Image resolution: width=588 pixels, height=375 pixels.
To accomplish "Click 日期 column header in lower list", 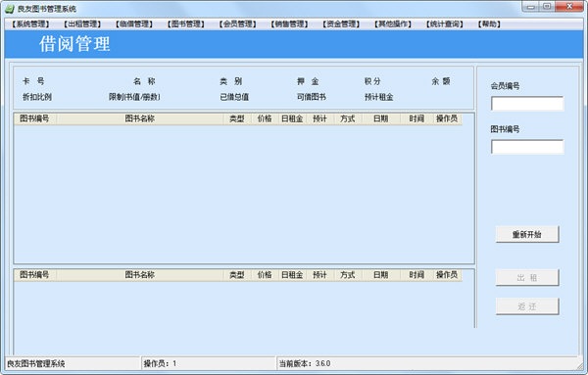I will [x=380, y=275].
